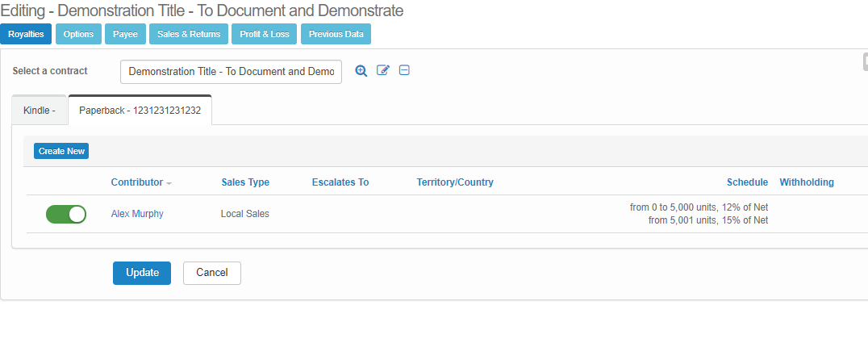Image resolution: width=868 pixels, height=364 pixels.
Task: Disable the Alex Murphy royalty toggle
Action: tap(66, 214)
